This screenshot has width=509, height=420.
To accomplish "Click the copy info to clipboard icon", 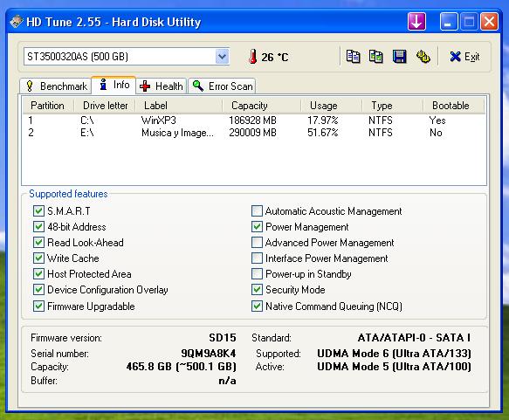I will tap(353, 57).
